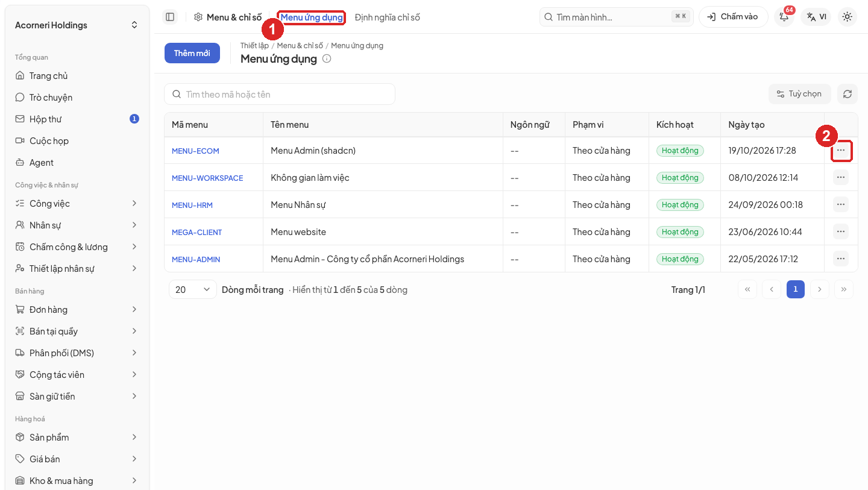Screen dimensions: 868x490
Task: Open the MENU-ECOM code link
Action: tap(195, 151)
